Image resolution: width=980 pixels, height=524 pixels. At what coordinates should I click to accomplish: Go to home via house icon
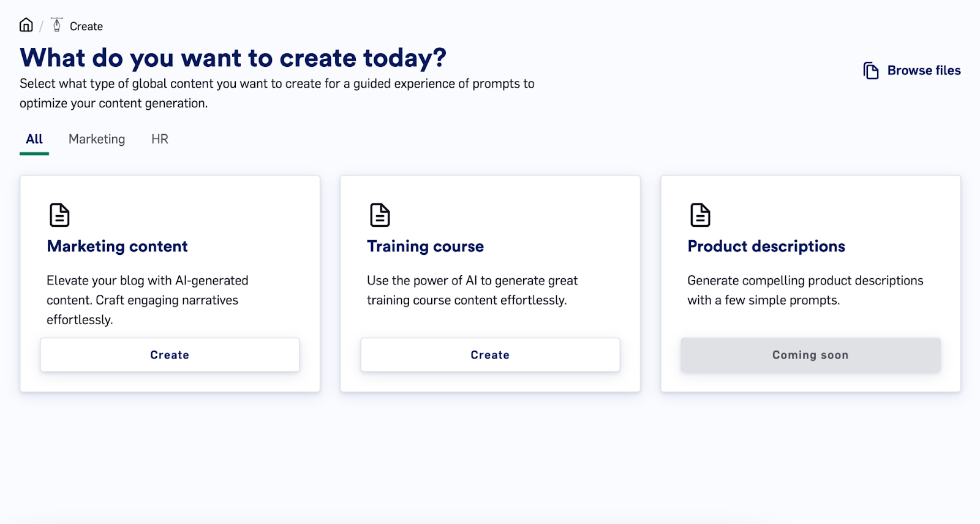point(26,25)
